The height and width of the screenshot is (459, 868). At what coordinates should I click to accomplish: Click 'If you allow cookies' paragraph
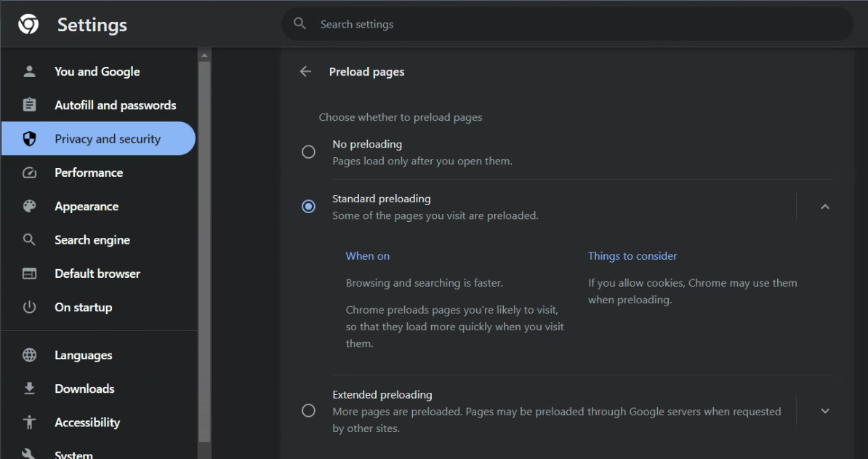[693, 291]
